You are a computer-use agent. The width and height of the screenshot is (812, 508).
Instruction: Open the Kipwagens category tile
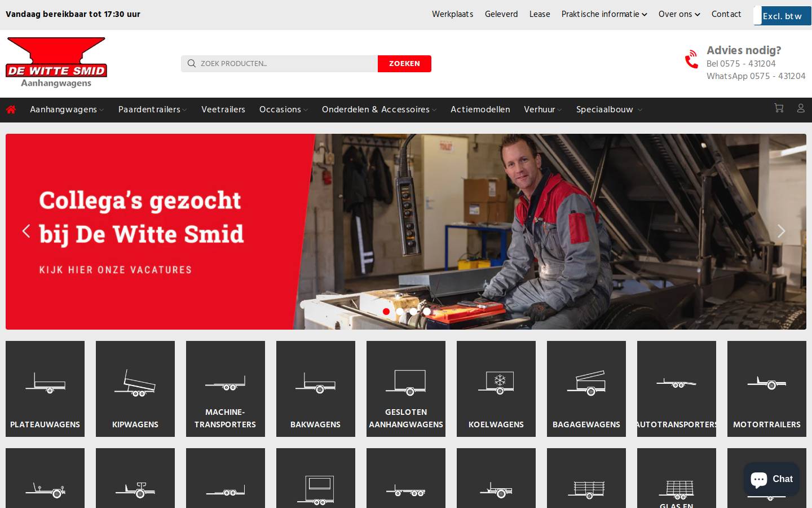135,389
